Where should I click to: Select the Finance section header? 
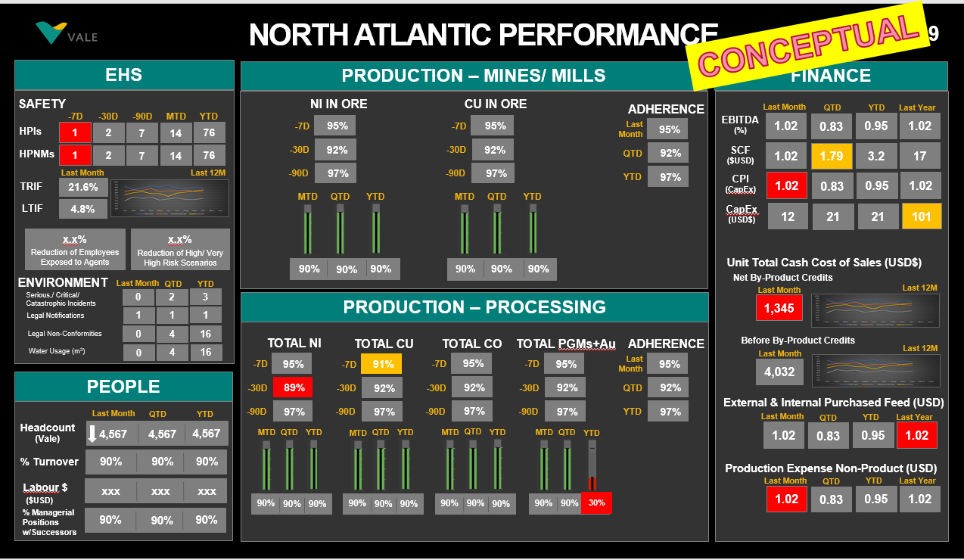[831, 76]
